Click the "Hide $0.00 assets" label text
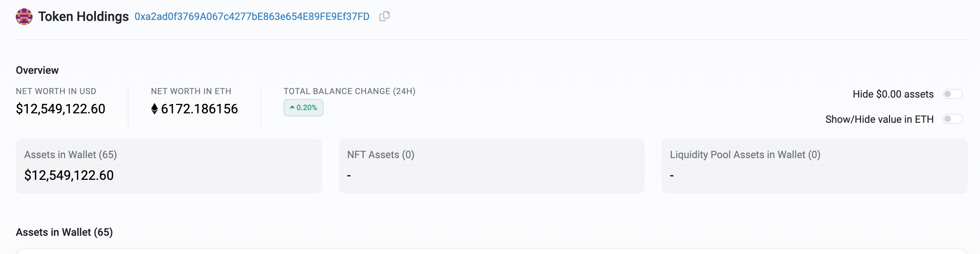980x254 pixels. coord(893,94)
